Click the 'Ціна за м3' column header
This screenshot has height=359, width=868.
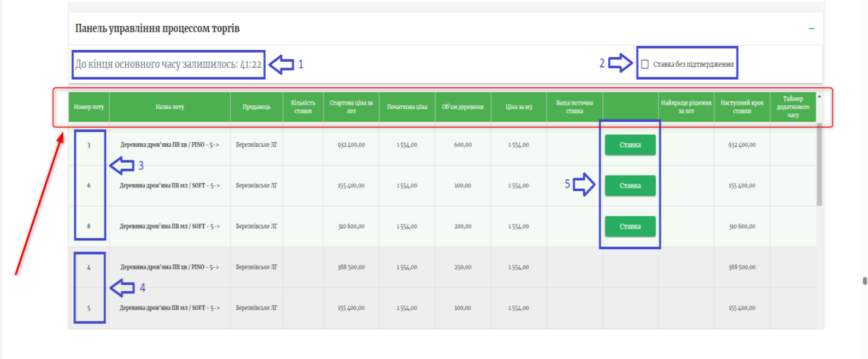pyautogui.click(x=518, y=107)
